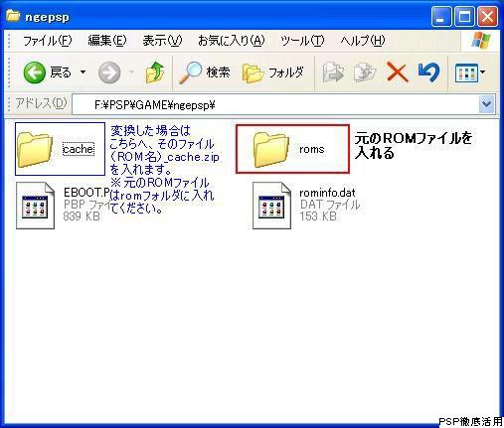The width and height of the screenshot is (504, 428).
Task: Expand the Back button history arrow
Action: point(83,71)
